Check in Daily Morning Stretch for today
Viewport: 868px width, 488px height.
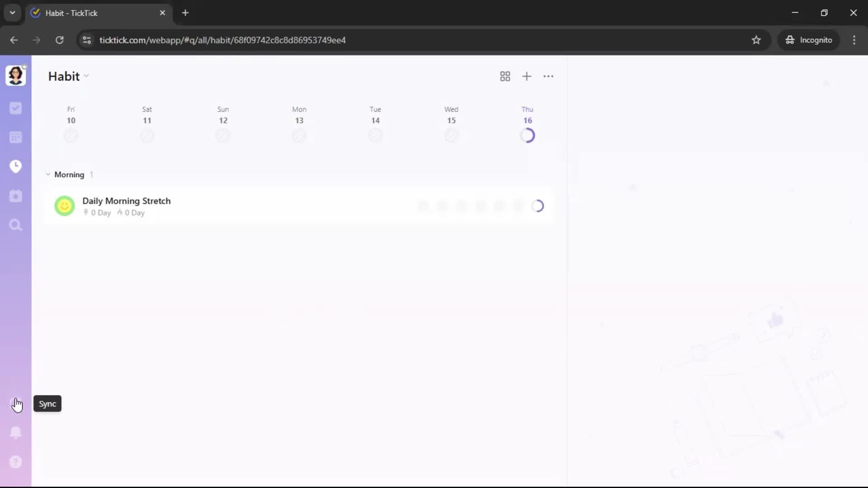pyautogui.click(x=538, y=206)
